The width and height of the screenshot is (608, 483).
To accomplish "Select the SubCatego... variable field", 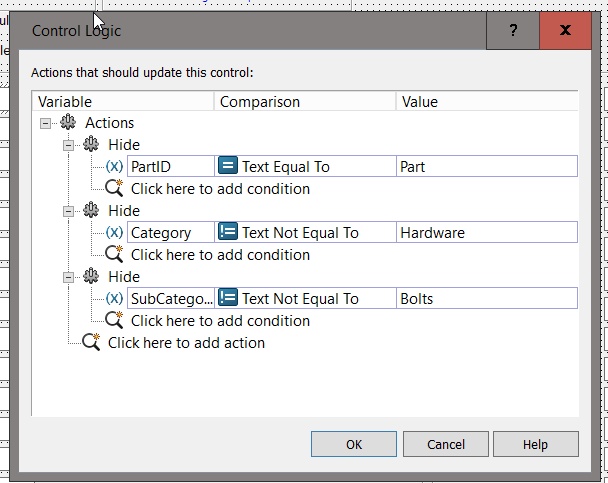I will (171, 298).
